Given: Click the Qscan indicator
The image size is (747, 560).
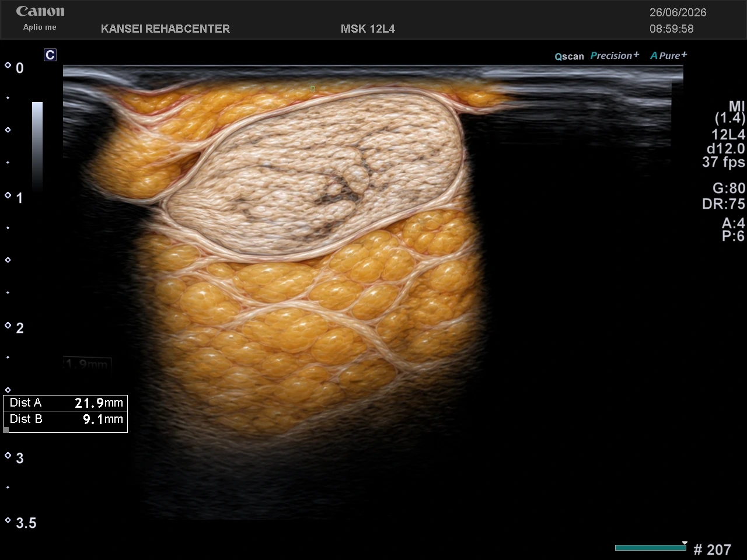Looking at the screenshot, I should (x=569, y=57).
